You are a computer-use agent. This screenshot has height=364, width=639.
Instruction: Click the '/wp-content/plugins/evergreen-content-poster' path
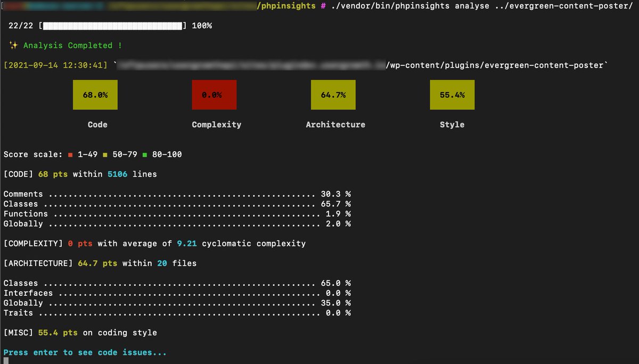[x=495, y=65]
